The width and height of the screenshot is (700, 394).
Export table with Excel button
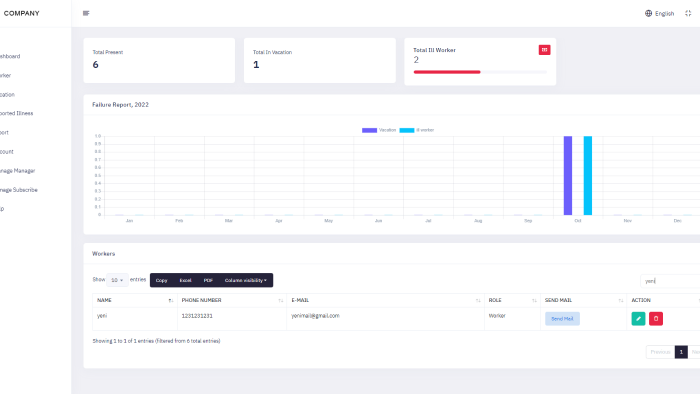coord(185,280)
